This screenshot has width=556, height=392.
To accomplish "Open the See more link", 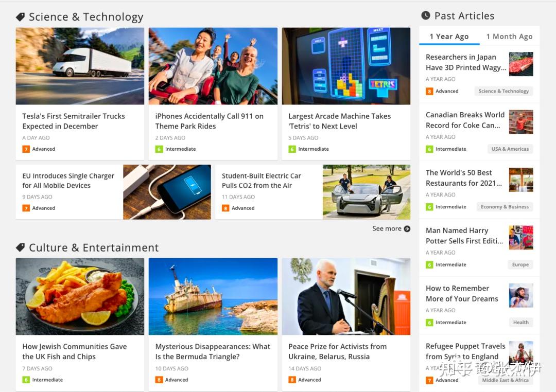I will [x=391, y=228].
